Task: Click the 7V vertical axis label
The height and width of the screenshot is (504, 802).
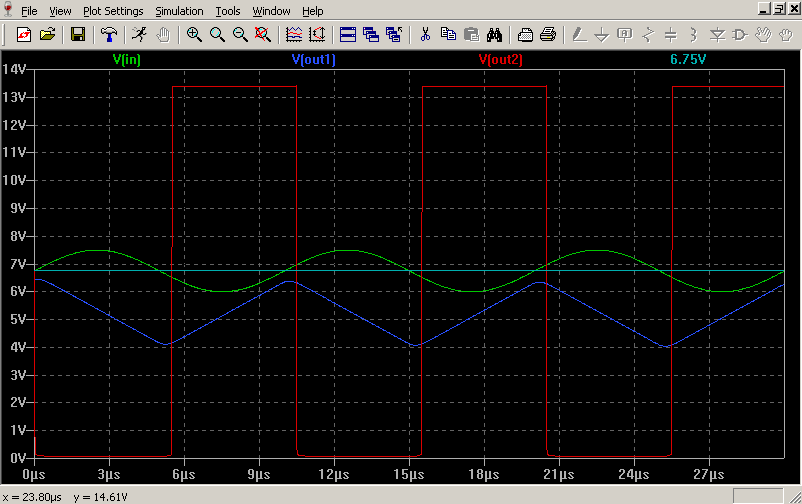Action: point(18,264)
